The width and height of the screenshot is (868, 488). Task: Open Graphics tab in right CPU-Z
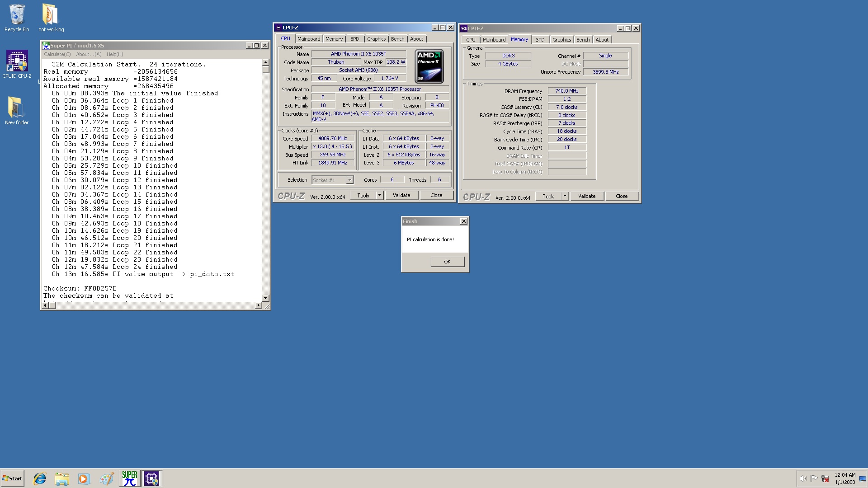pos(561,40)
